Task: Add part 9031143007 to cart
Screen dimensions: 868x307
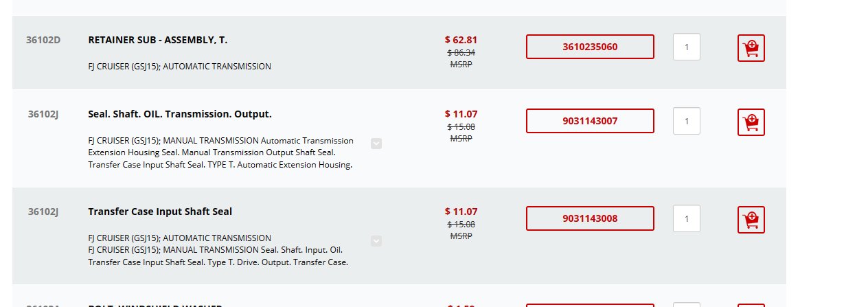Action: coord(751,122)
